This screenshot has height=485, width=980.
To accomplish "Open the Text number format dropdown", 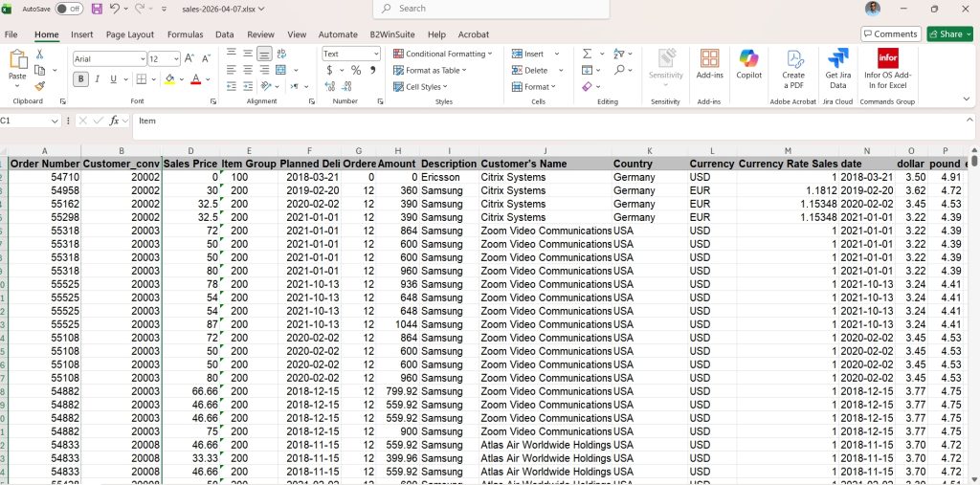I will coord(375,54).
